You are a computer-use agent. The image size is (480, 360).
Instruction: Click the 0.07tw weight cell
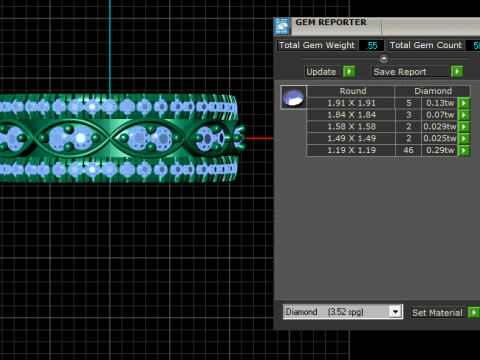(440, 115)
